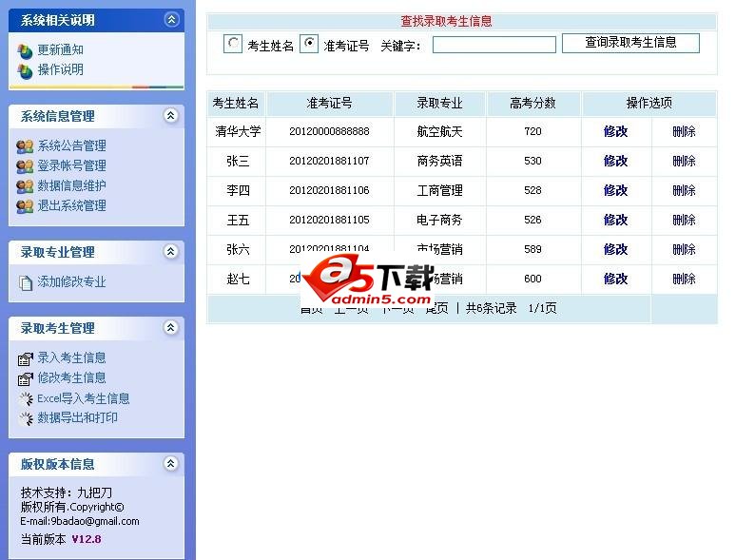Click the name cell 李四
The width and height of the screenshot is (736, 560).
click(238, 190)
